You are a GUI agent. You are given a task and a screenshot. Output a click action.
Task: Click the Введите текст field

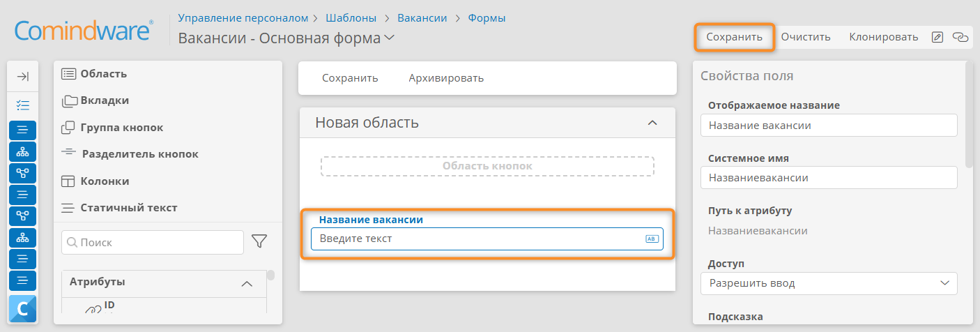pyautogui.click(x=487, y=239)
